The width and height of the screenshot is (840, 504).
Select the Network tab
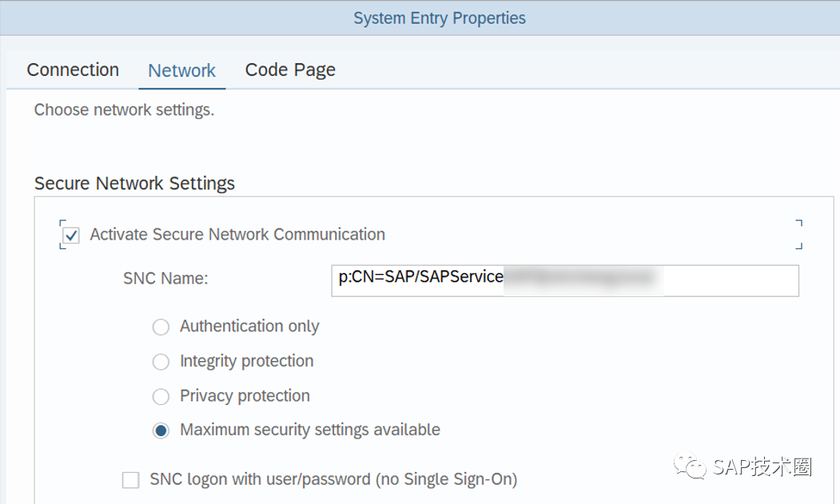click(x=181, y=70)
